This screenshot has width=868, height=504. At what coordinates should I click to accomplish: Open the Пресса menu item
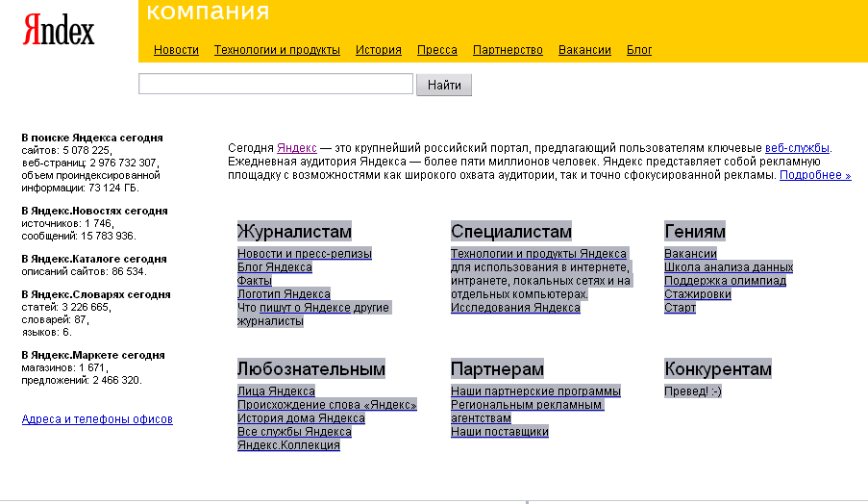(x=437, y=50)
